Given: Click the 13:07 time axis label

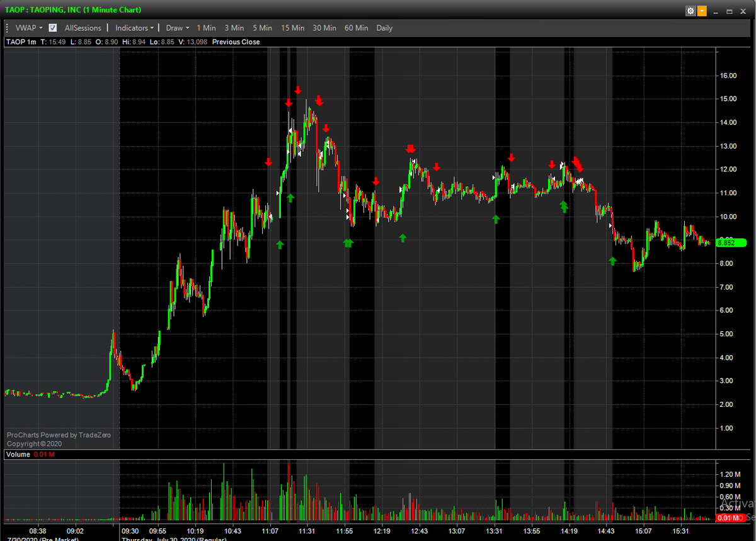Looking at the screenshot, I should pos(456,531).
